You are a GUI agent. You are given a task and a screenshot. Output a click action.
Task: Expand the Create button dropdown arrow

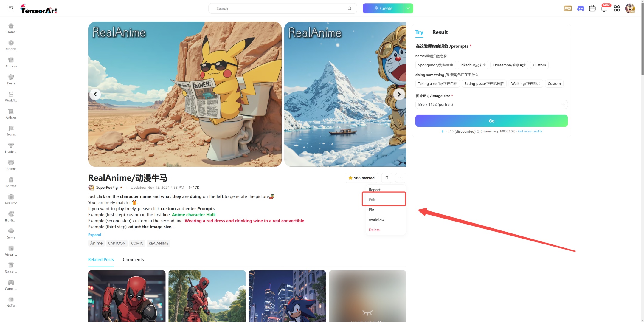pyautogui.click(x=408, y=8)
